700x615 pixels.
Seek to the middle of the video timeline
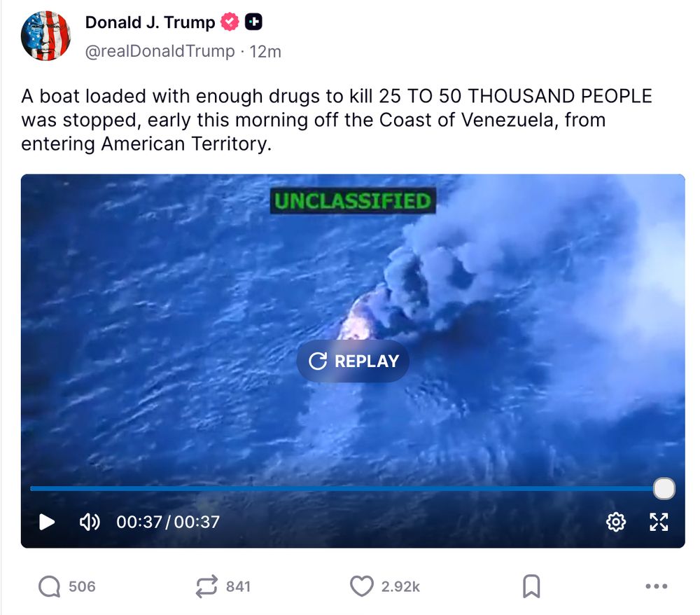pyautogui.click(x=347, y=489)
